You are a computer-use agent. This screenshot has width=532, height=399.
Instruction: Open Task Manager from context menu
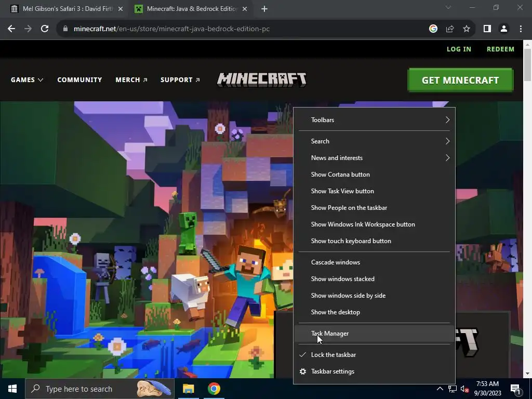coord(374,334)
